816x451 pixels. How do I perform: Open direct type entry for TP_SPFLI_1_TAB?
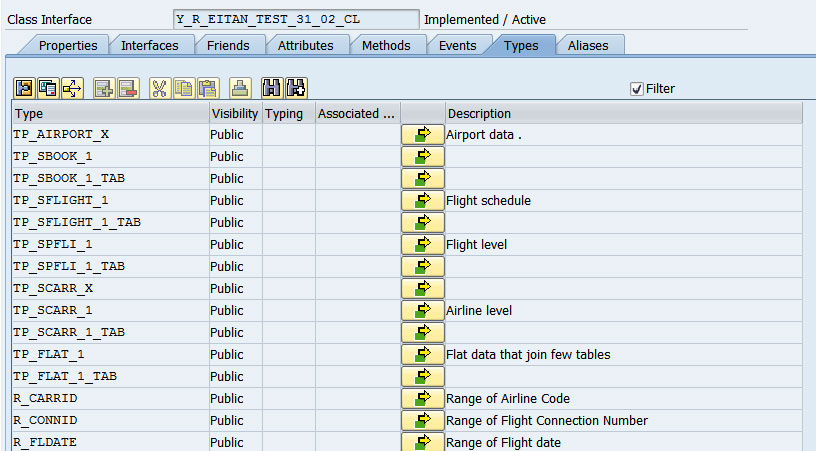423,266
